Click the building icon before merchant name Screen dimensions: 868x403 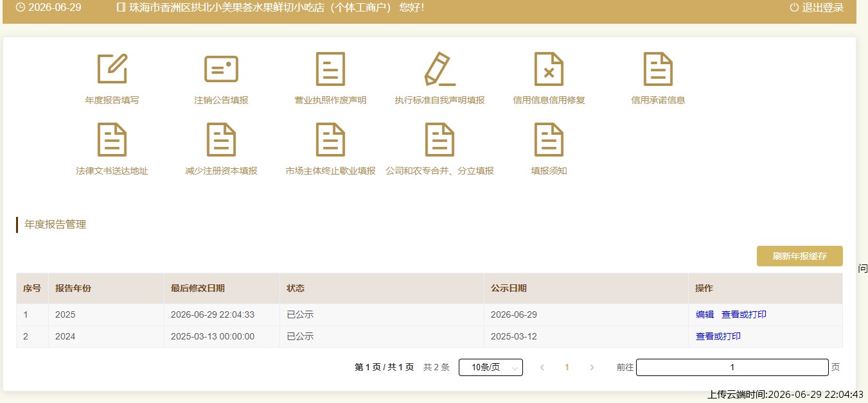pyautogui.click(x=121, y=8)
